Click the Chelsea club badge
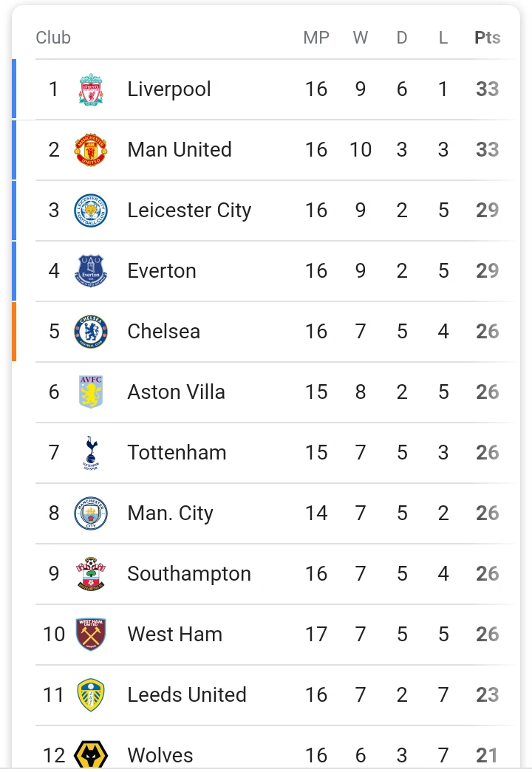532x772 pixels. coord(91,332)
